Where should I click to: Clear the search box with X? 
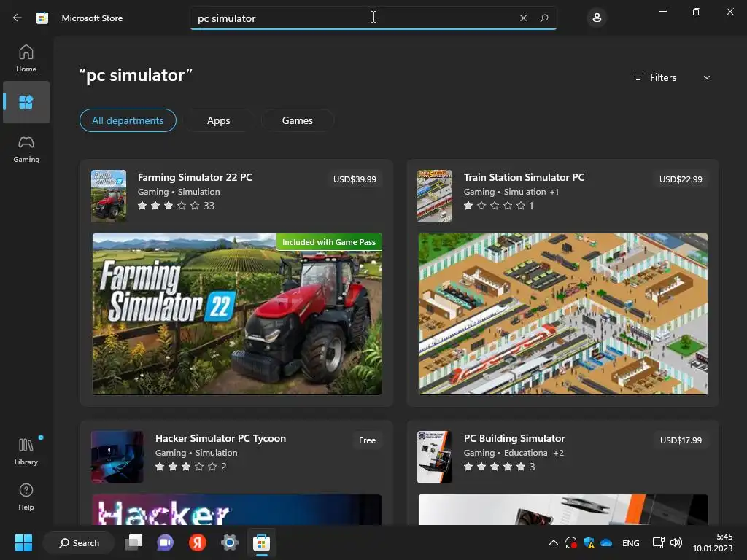tap(523, 18)
